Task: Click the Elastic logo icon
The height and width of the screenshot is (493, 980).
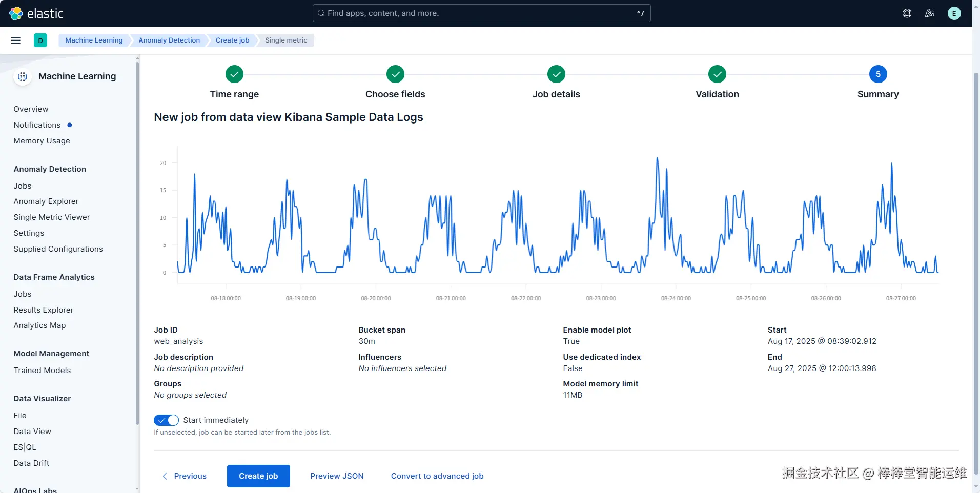Action: (x=16, y=13)
